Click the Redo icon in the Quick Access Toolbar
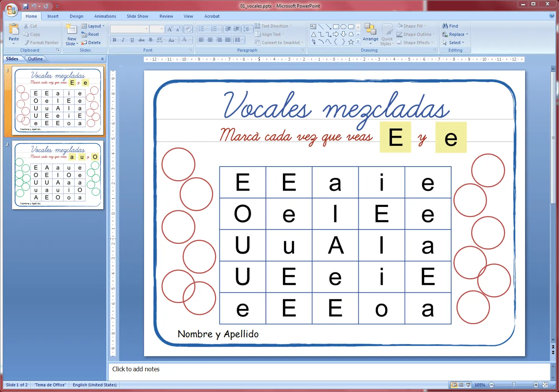 [46, 6]
